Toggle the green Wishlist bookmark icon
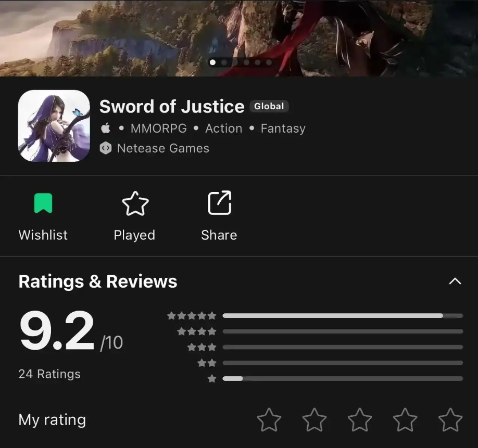Screen dimensions: 478x448 point(43,203)
